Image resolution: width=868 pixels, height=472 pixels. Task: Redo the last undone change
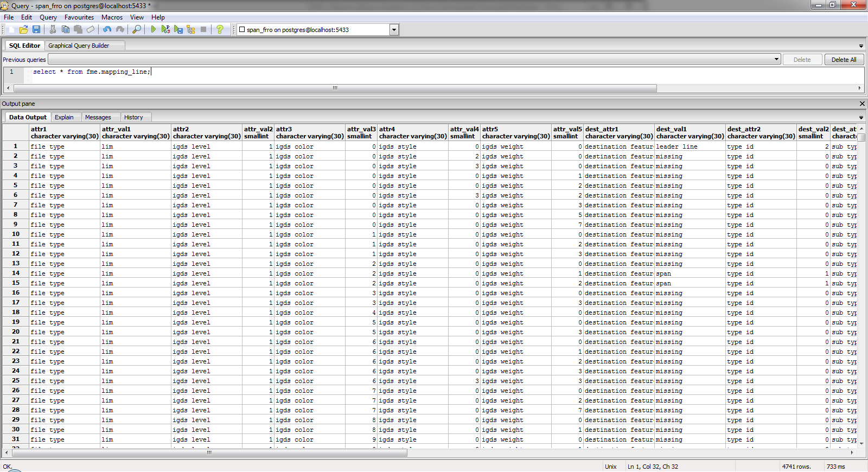120,29
